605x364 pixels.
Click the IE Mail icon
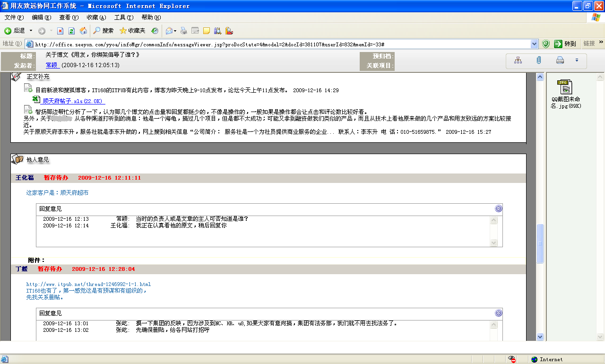[169, 31]
